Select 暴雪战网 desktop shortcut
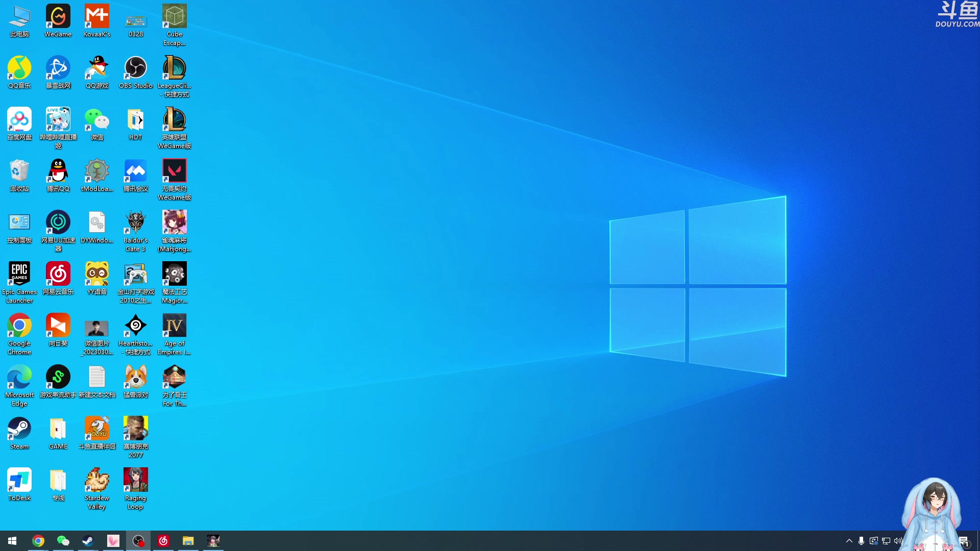This screenshot has width=980, height=551. click(58, 72)
